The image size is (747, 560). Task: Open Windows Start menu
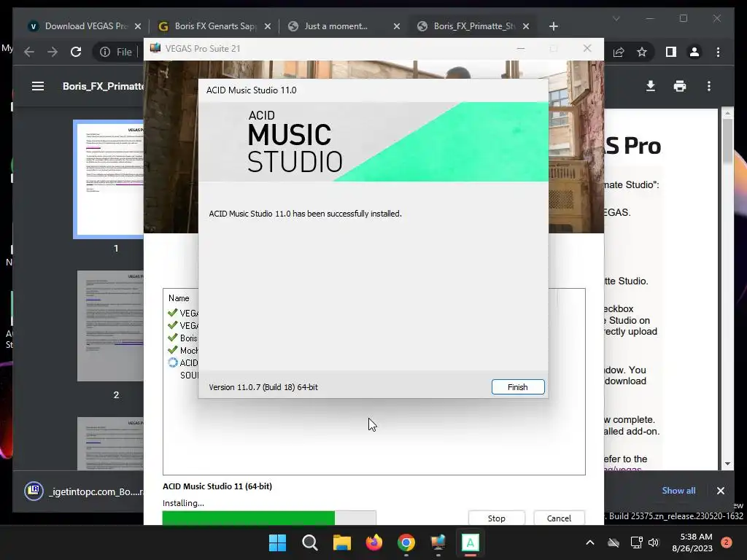pyautogui.click(x=277, y=542)
